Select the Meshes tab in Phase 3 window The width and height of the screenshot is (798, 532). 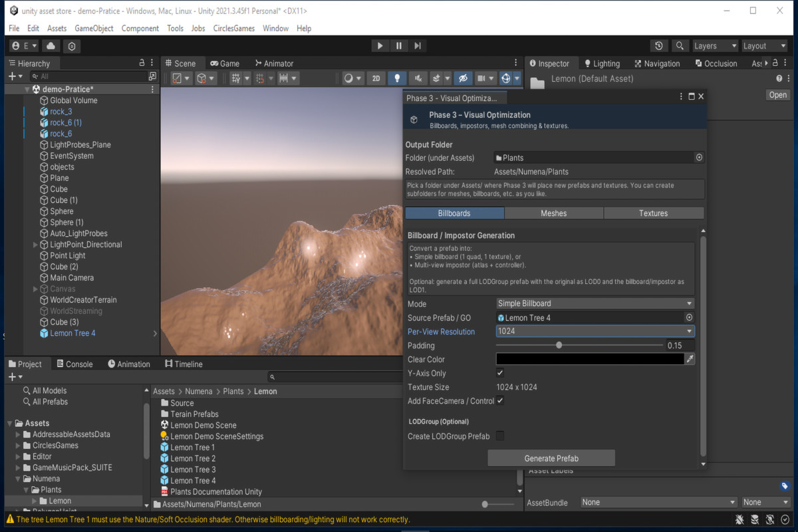pos(554,213)
